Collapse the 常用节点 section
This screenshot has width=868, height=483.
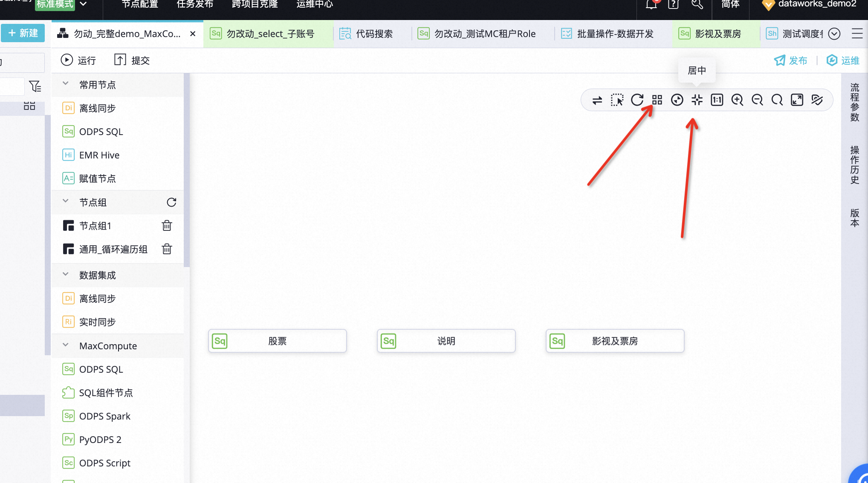66,84
